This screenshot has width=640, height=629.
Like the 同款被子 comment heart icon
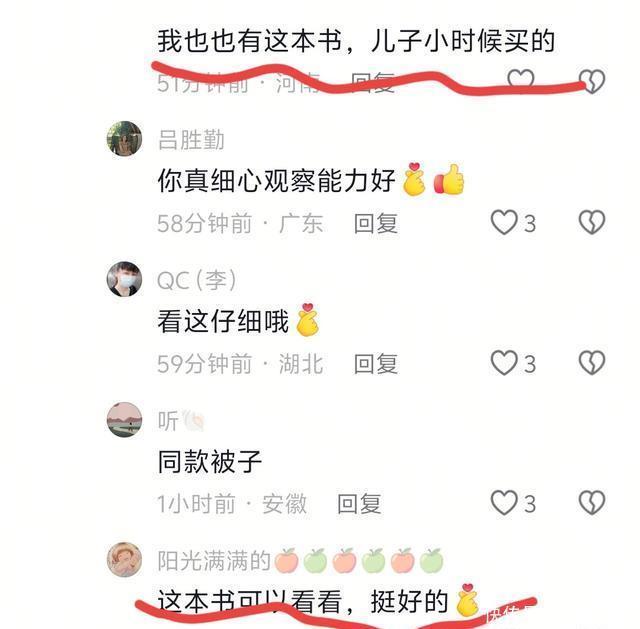(504, 502)
